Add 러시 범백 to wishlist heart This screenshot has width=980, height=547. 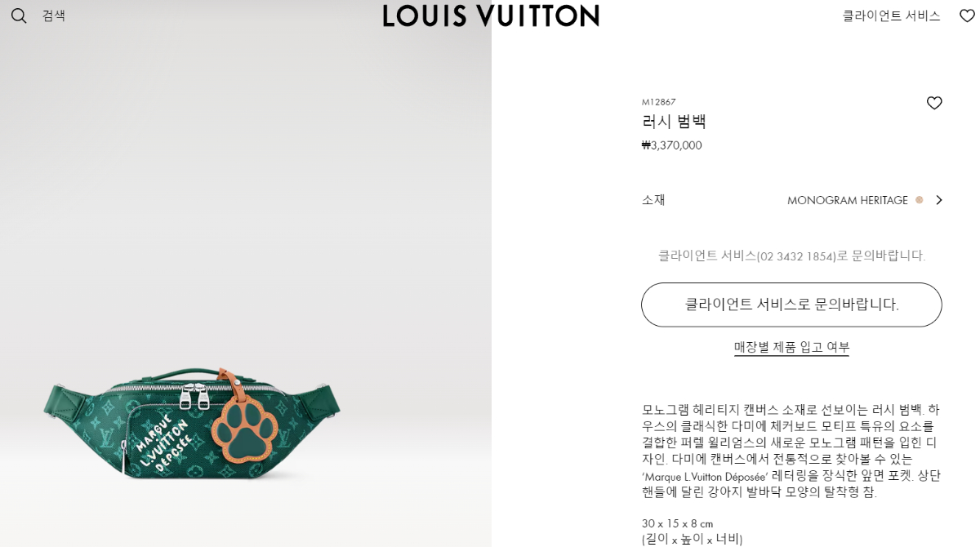point(934,103)
